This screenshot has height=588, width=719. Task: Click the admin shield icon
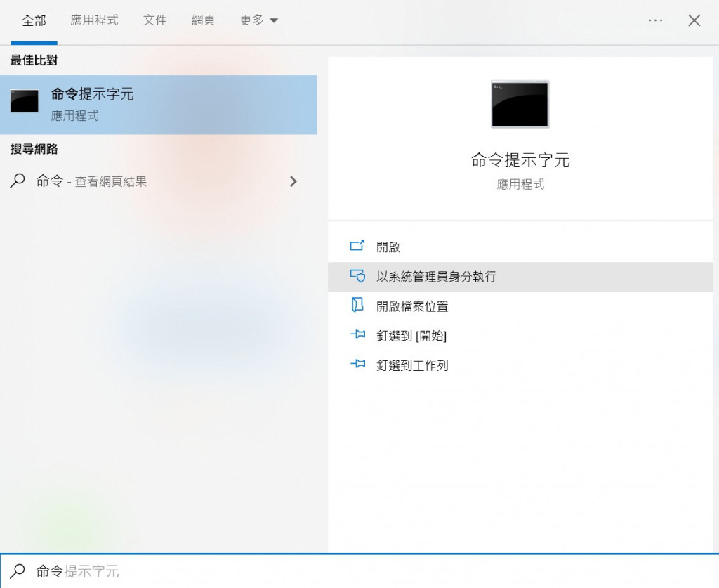pyautogui.click(x=357, y=275)
